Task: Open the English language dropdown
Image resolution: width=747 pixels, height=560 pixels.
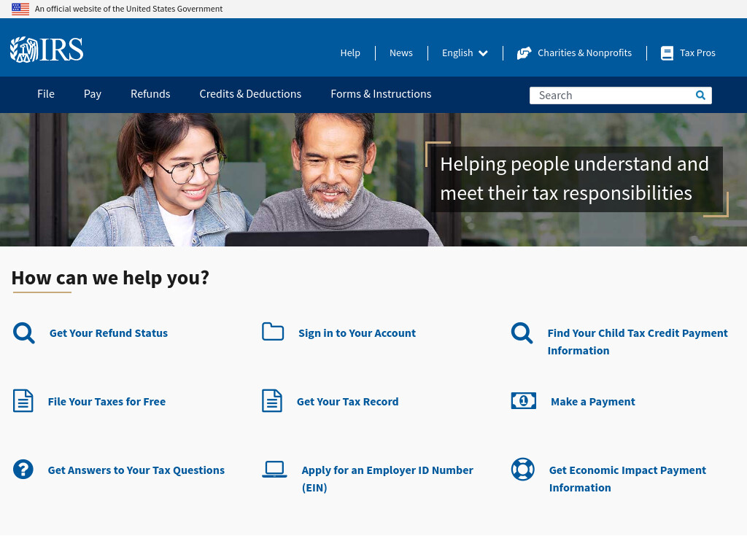Action: (465, 52)
